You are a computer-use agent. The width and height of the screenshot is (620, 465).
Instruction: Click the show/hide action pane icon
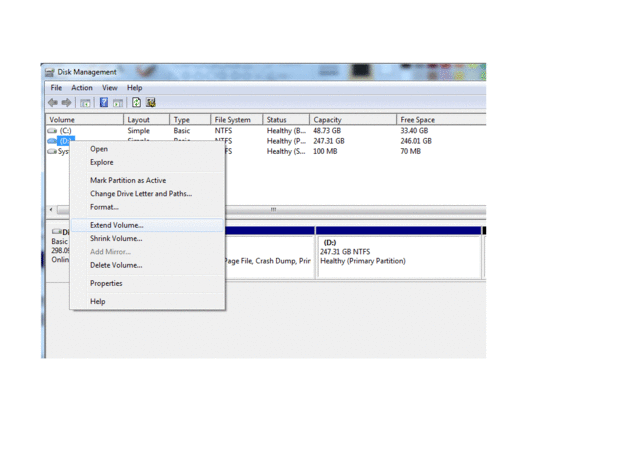[117, 103]
